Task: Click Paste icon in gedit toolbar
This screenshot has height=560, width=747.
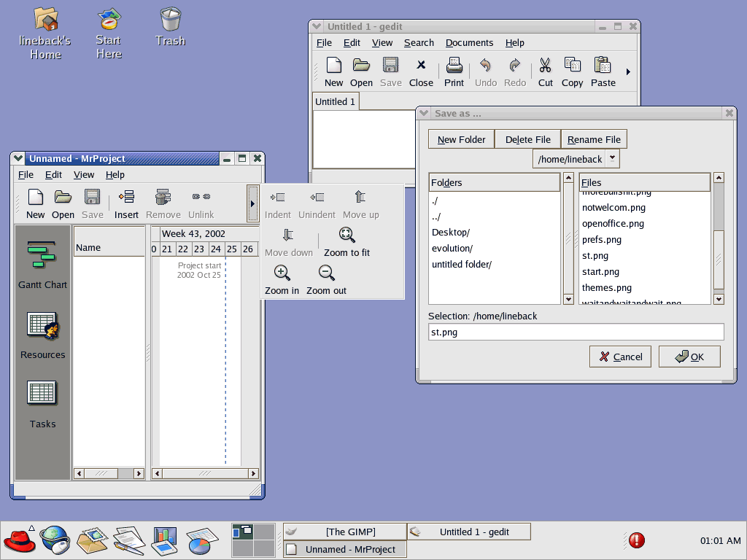Action: coord(603,65)
